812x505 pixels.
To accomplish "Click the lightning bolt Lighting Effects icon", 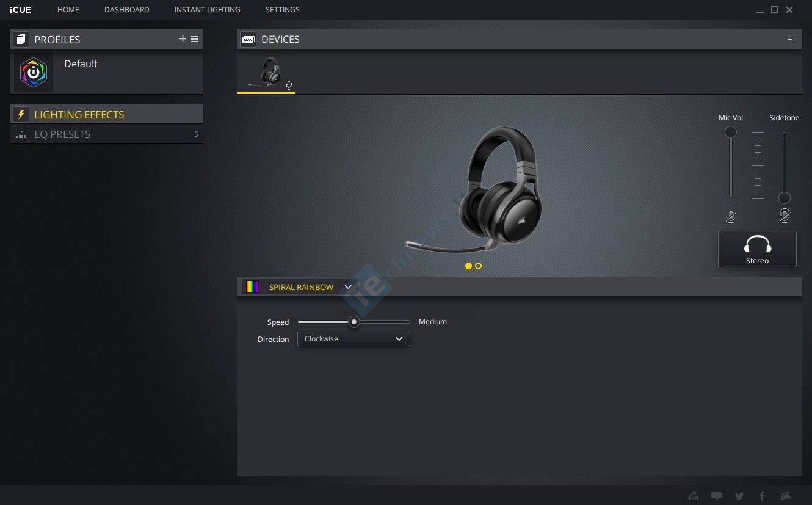I will [21, 115].
